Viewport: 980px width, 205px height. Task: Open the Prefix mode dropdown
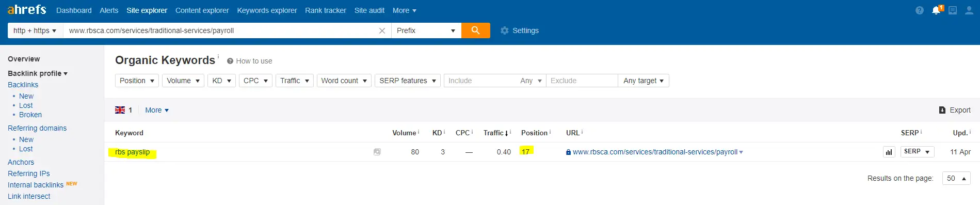click(426, 30)
